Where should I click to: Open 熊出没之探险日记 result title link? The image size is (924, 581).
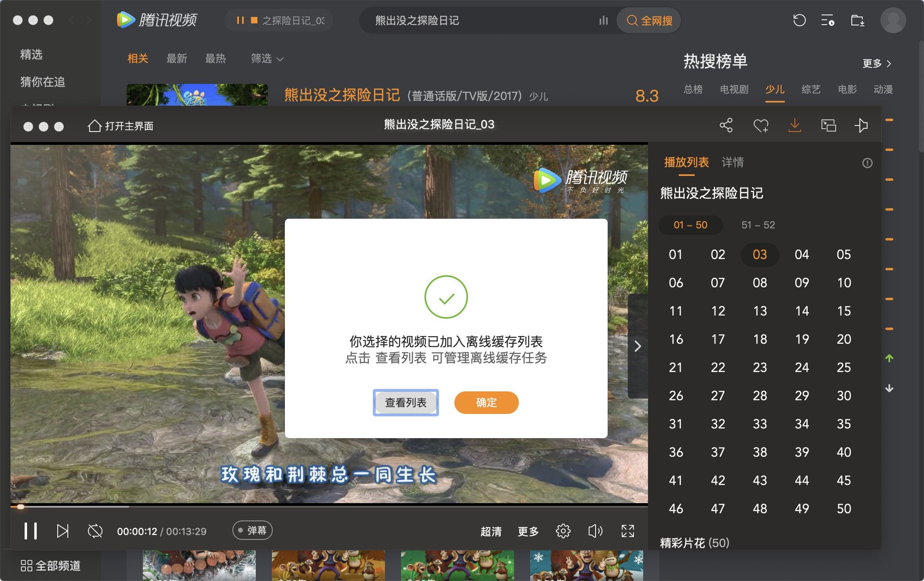point(342,95)
